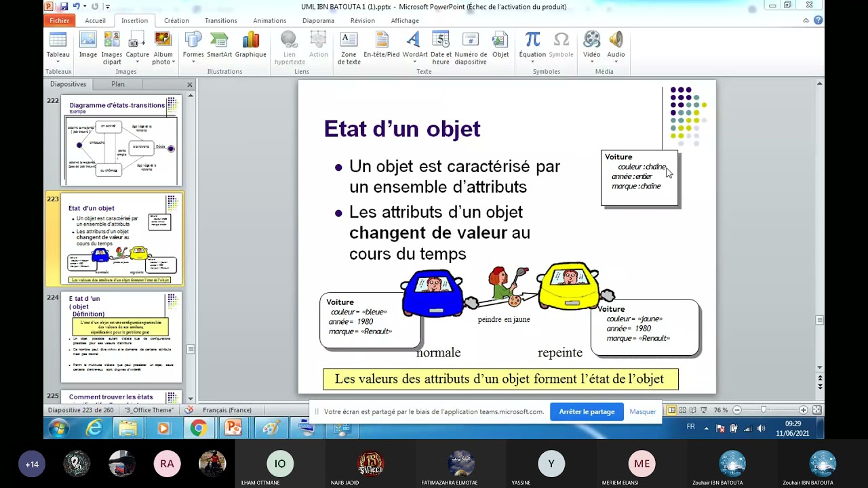
Task: Expand the Tableau dropdown arrow
Action: point(58,62)
